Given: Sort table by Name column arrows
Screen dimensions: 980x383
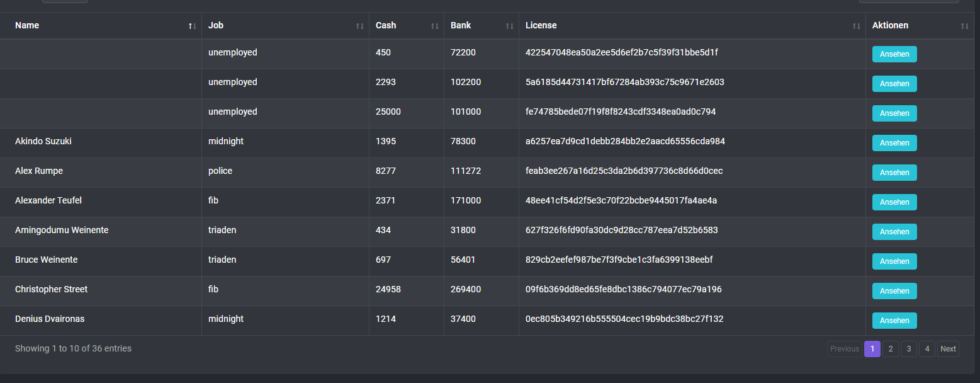Looking at the screenshot, I should tap(192, 26).
